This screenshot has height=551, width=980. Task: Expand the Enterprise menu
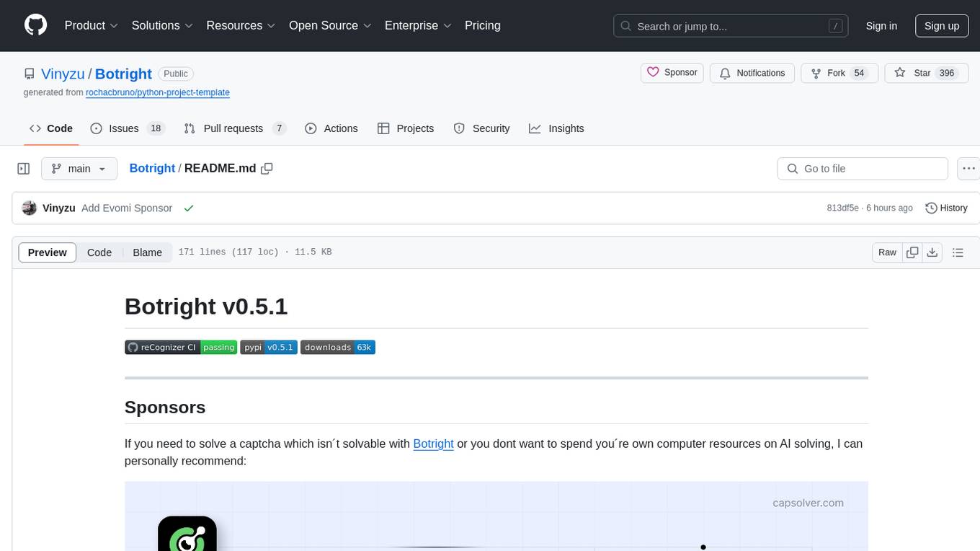coord(418,25)
